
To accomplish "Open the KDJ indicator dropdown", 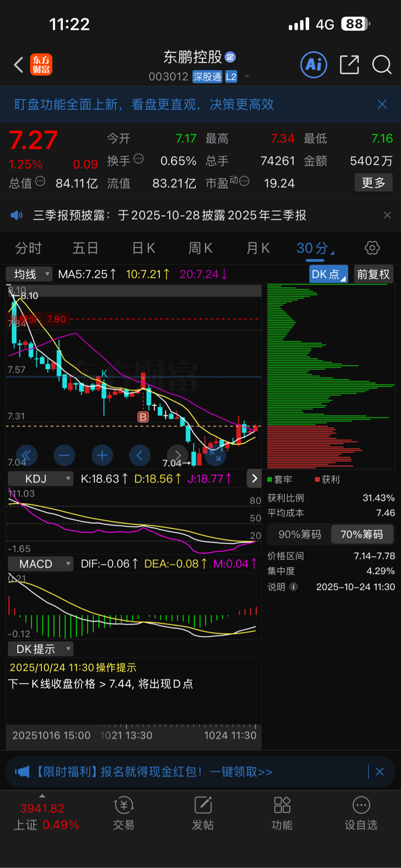I will click(40, 478).
